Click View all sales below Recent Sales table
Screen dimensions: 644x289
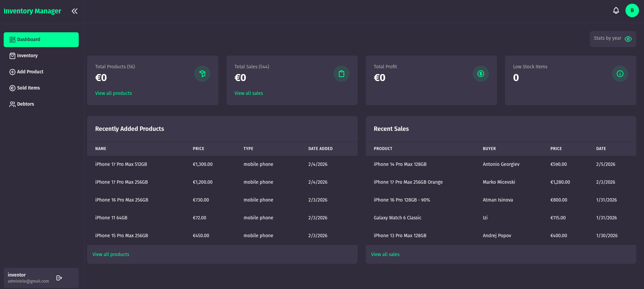385,254
